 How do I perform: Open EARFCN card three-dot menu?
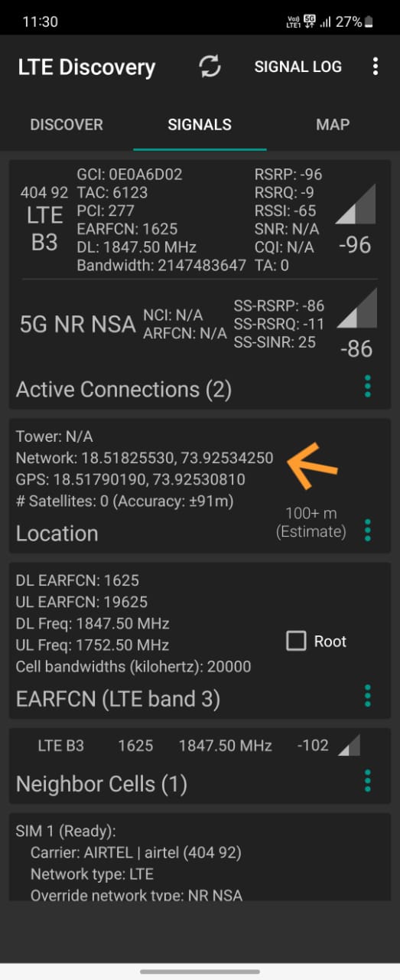[x=368, y=696]
